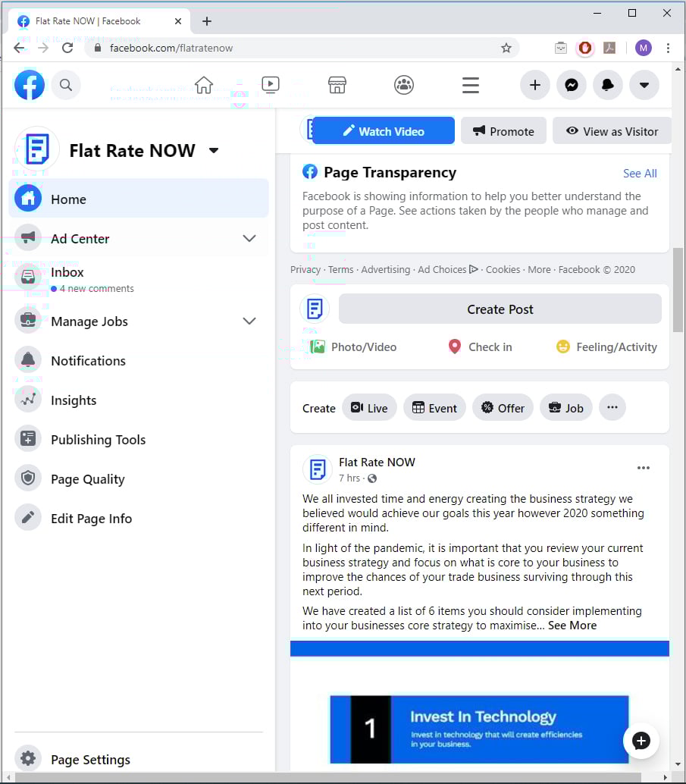Viewport: 686px width, 784px height.
Task: Open Ad Choices footer link
Action: [x=448, y=269]
